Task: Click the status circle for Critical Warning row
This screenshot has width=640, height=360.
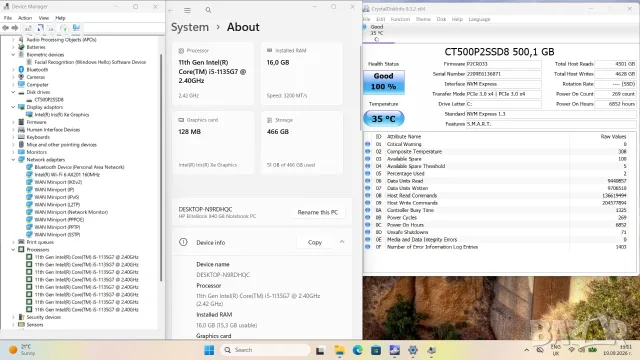Action: click(367, 144)
